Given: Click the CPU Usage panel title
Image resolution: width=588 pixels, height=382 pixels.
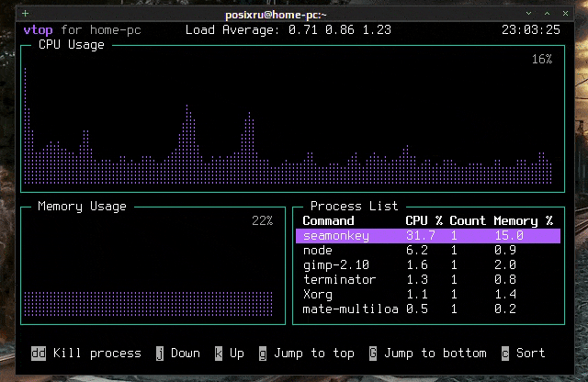Looking at the screenshot, I should pyautogui.click(x=72, y=45).
